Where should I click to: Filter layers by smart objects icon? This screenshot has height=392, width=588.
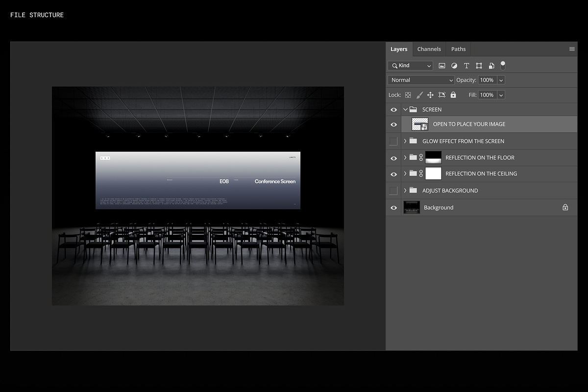coord(491,66)
